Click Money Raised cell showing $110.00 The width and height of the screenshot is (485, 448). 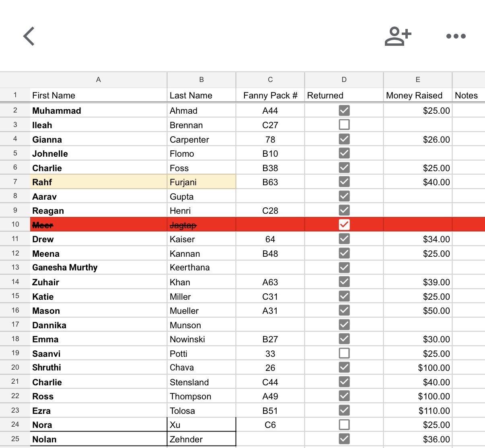417,411
